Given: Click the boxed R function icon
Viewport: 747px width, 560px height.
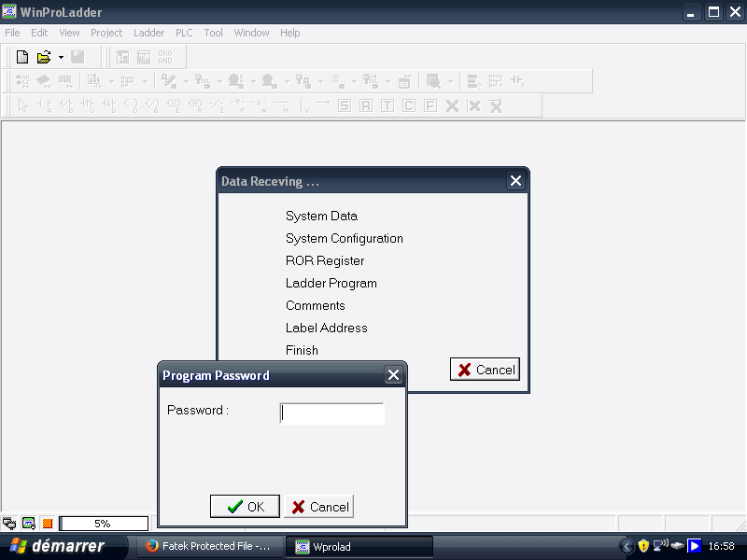Looking at the screenshot, I should click(366, 105).
